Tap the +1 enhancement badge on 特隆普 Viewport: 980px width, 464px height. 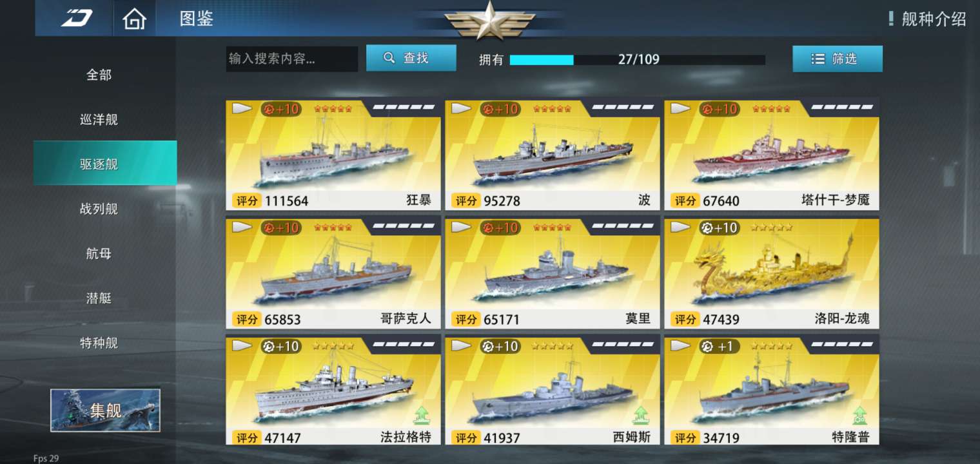(719, 346)
